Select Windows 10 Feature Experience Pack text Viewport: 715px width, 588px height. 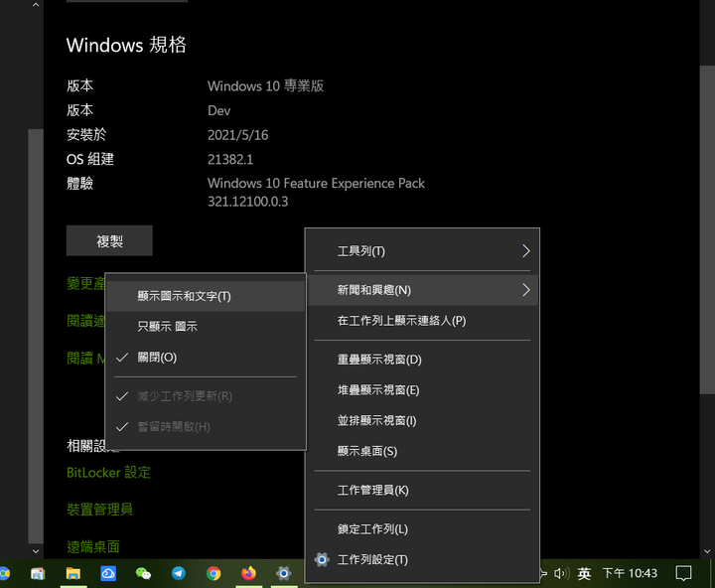(316, 184)
